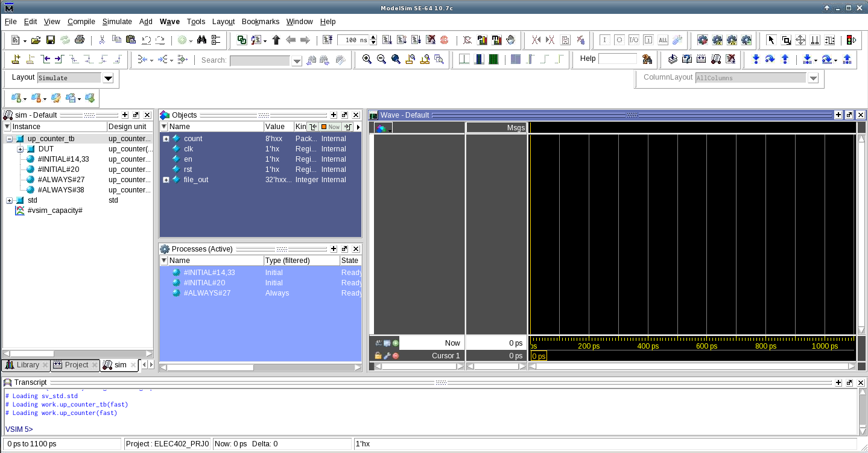This screenshot has width=868, height=453.
Task: Toggle the 'ALL' signals filter button
Action: [x=663, y=40]
